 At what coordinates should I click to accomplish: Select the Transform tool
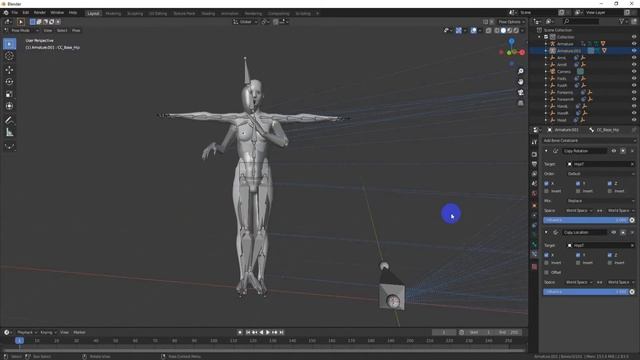(9, 106)
